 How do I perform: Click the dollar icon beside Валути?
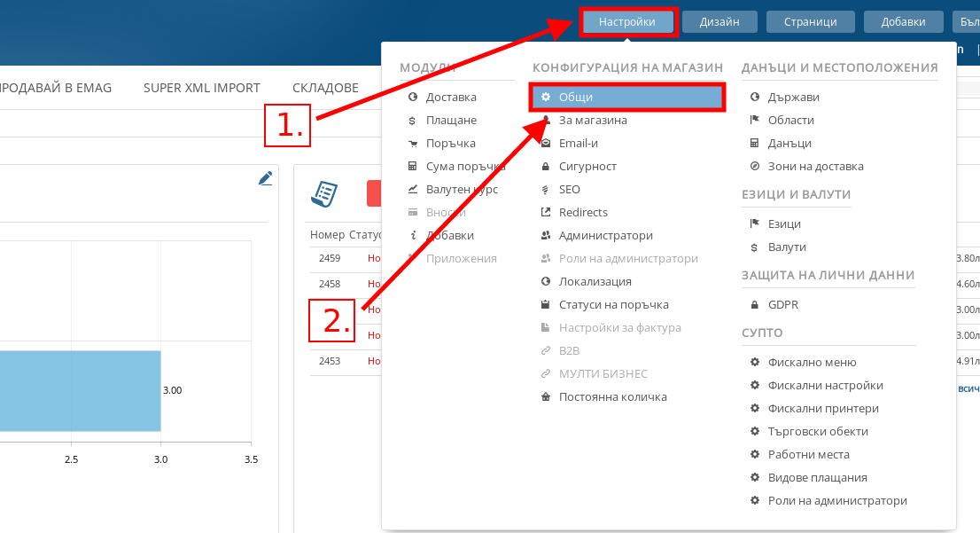pyautogui.click(x=755, y=247)
